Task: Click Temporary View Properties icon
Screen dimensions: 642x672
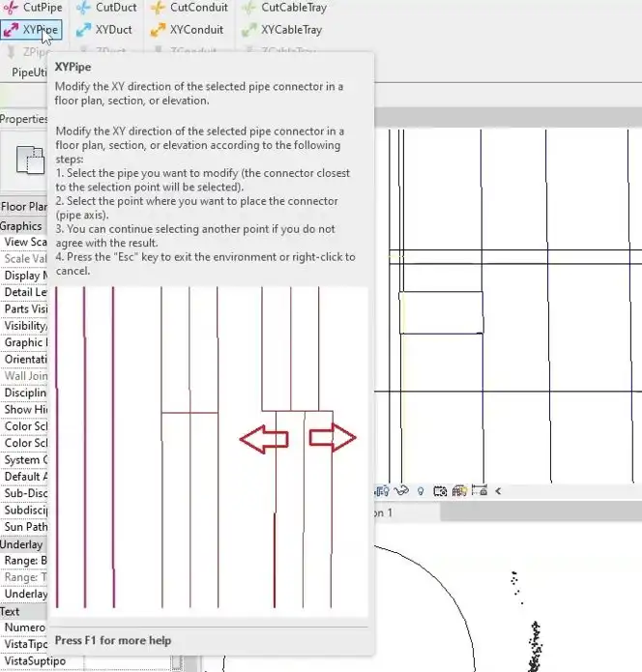Action: 440,491
